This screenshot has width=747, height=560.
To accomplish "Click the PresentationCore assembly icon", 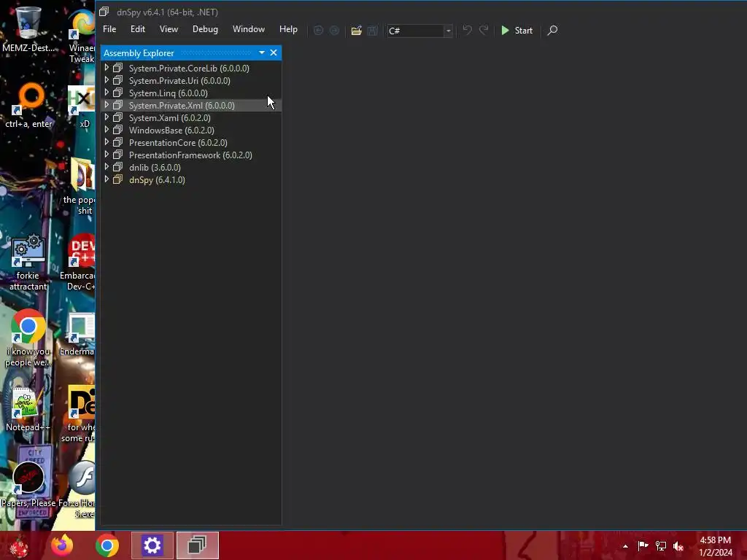I will point(117,142).
